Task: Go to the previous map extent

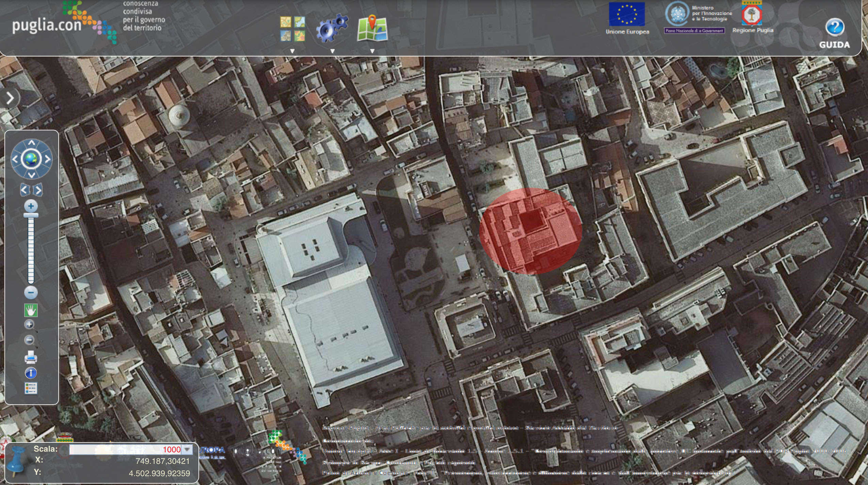Action: 25,190
